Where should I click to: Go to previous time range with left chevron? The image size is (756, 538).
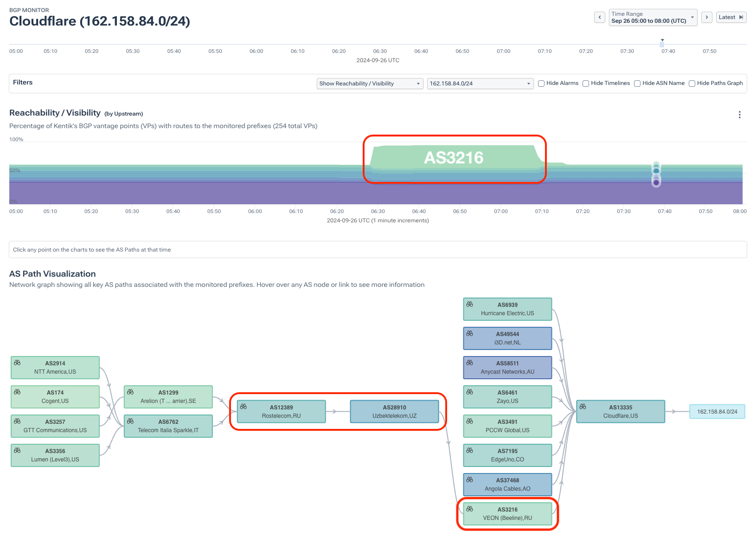(x=600, y=17)
